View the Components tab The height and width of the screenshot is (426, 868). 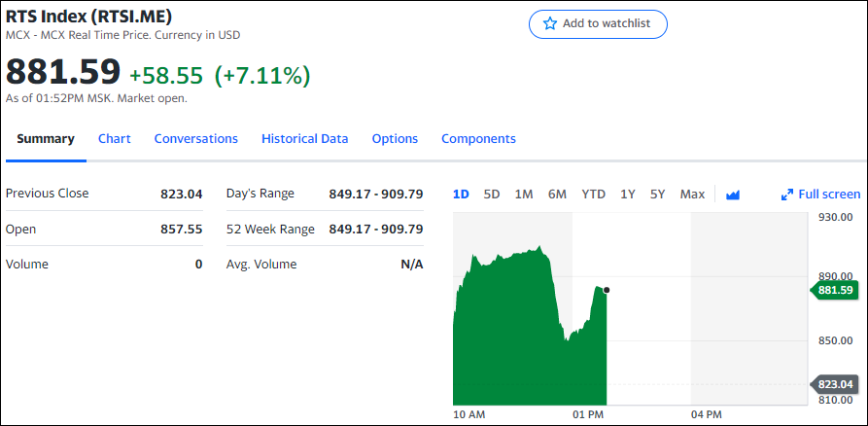478,139
